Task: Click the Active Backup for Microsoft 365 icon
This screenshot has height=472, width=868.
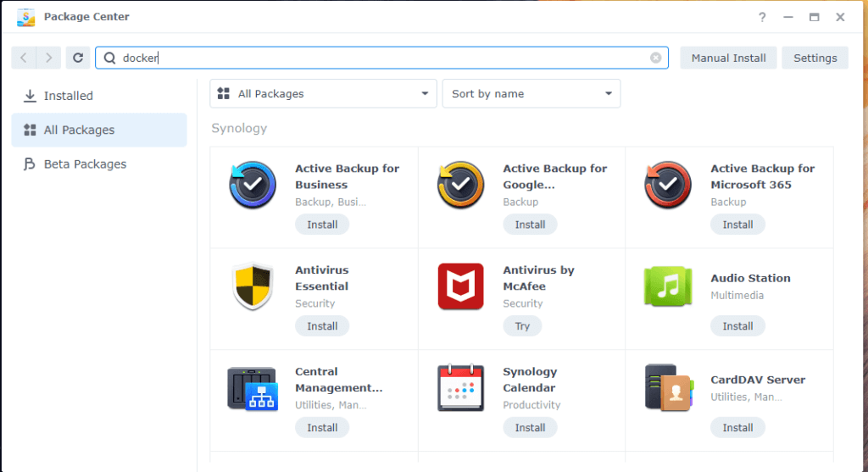Action: (x=668, y=185)
